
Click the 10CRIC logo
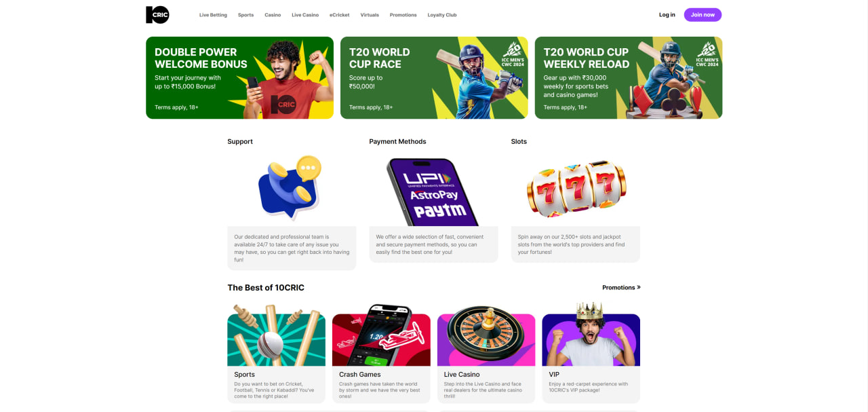157,14
